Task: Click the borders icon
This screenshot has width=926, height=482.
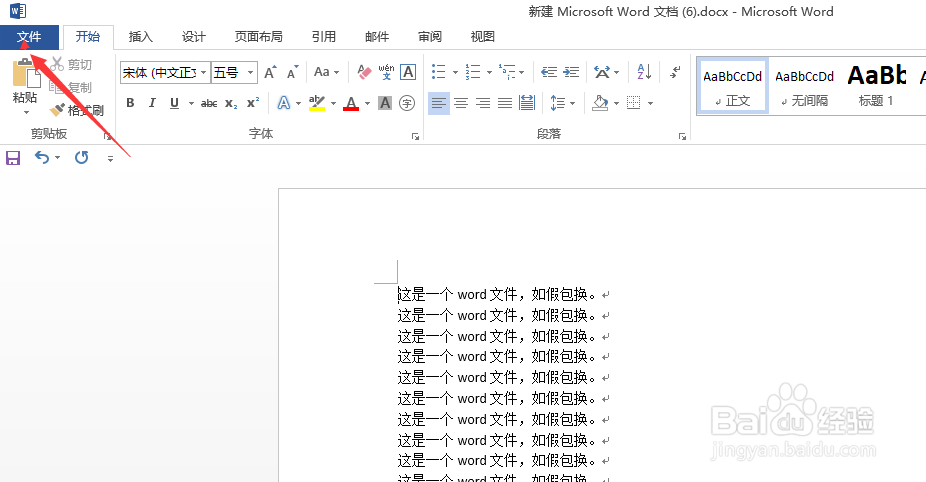Action: (634, 103)
